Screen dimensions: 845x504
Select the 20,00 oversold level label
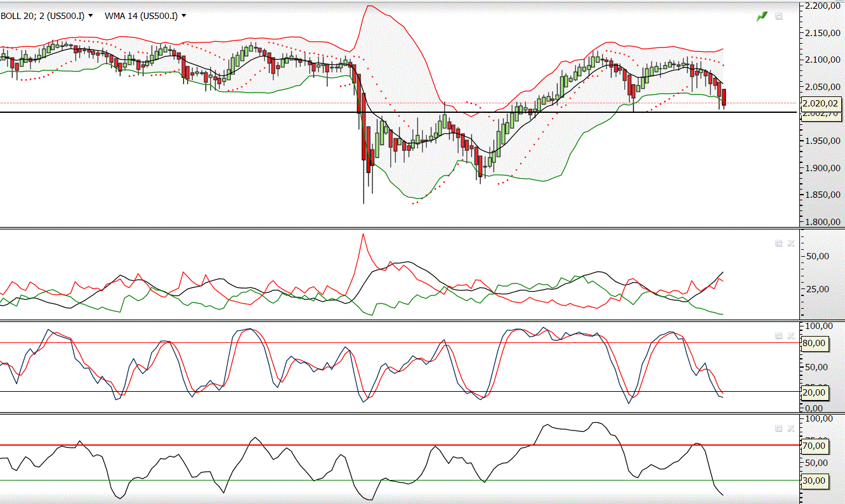click(815, 393)
